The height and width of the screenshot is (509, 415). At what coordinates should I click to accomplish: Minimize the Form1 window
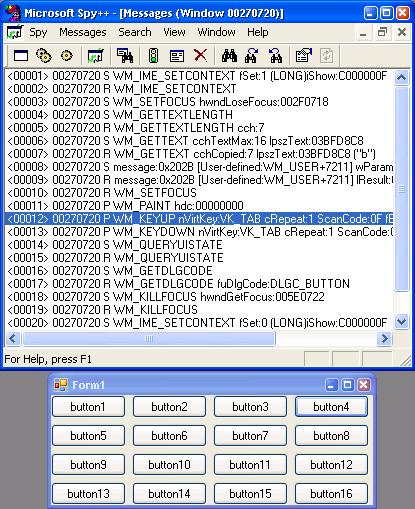coord(331,385)
